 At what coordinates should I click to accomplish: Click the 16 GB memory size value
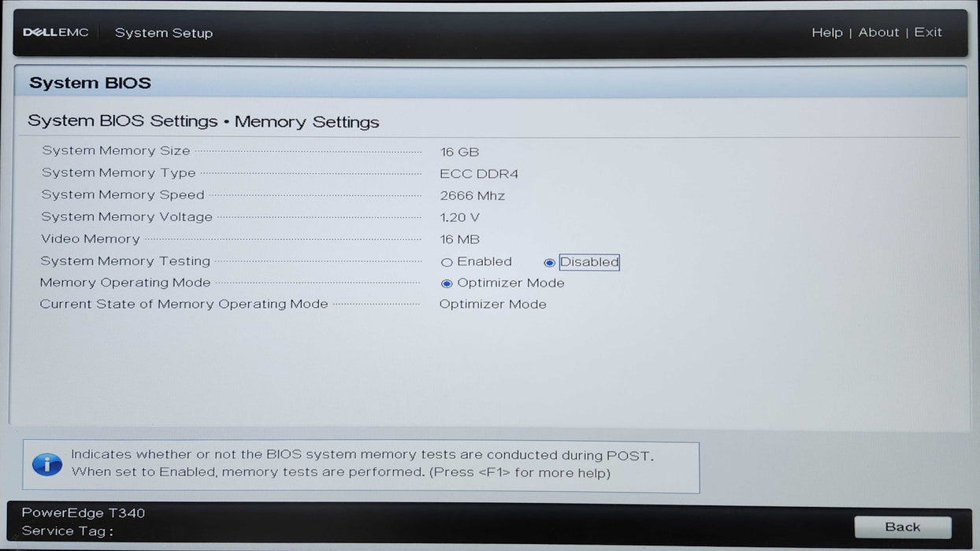click(x=459, y=152)
